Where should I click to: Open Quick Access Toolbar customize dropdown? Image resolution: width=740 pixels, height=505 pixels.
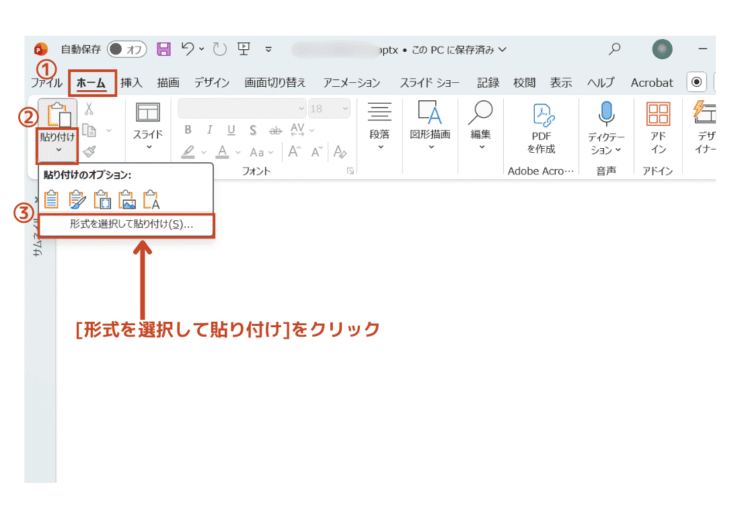(268, 49)
